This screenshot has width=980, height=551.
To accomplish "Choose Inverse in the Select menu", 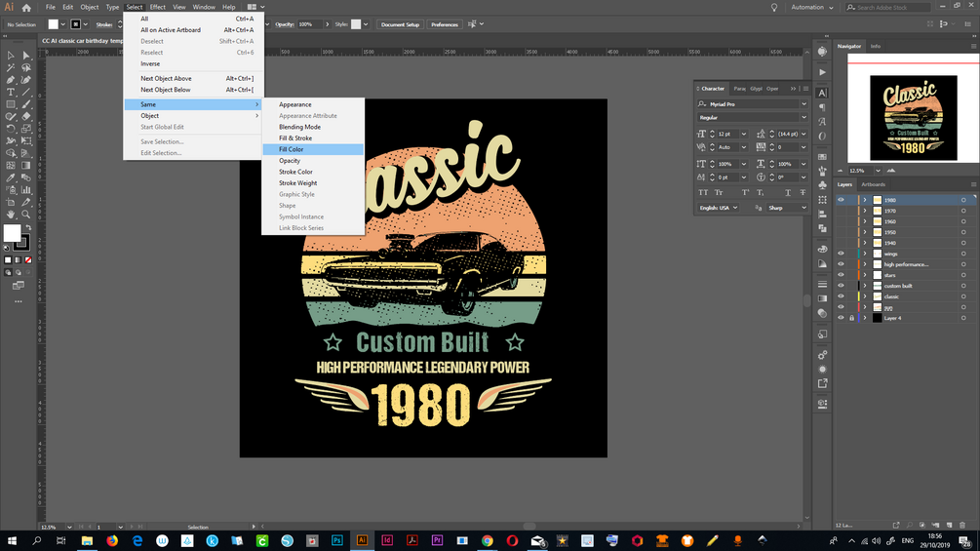I will [x=193, y=63].
